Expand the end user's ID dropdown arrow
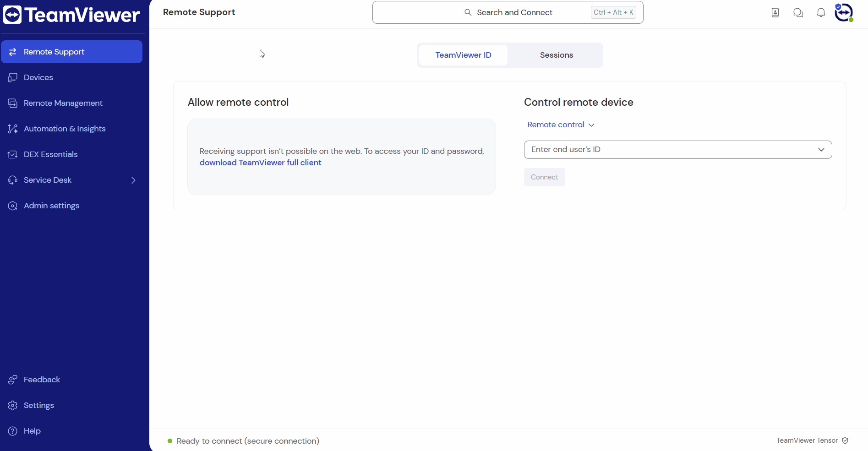Image resolution: width=868 pixels, height=451 pixels. tap(821, 150)
